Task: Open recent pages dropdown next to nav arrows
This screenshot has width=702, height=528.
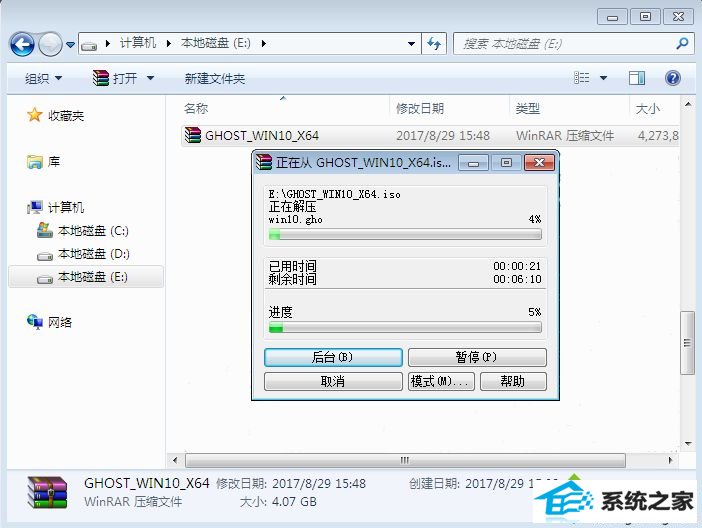Action: coord(70,44)
